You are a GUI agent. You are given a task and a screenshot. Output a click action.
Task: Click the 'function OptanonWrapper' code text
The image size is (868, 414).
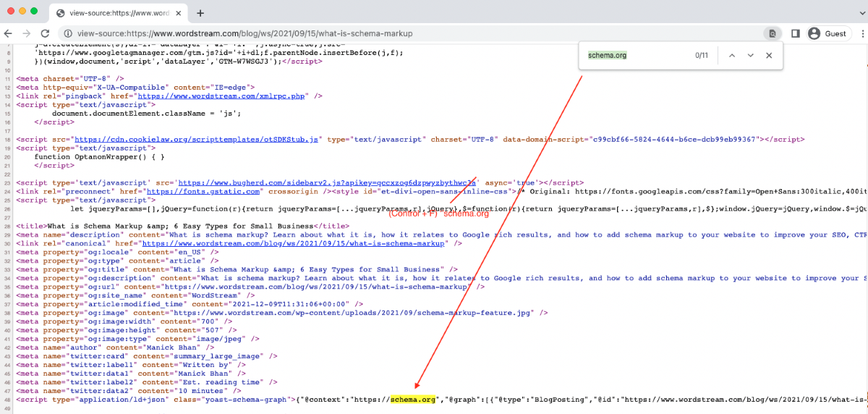(100, 156)
